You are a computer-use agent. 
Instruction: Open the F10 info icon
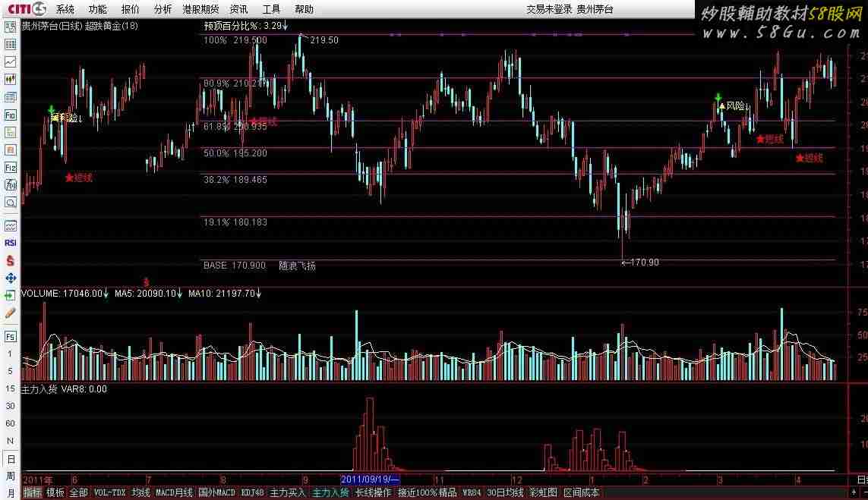[11, 115]
